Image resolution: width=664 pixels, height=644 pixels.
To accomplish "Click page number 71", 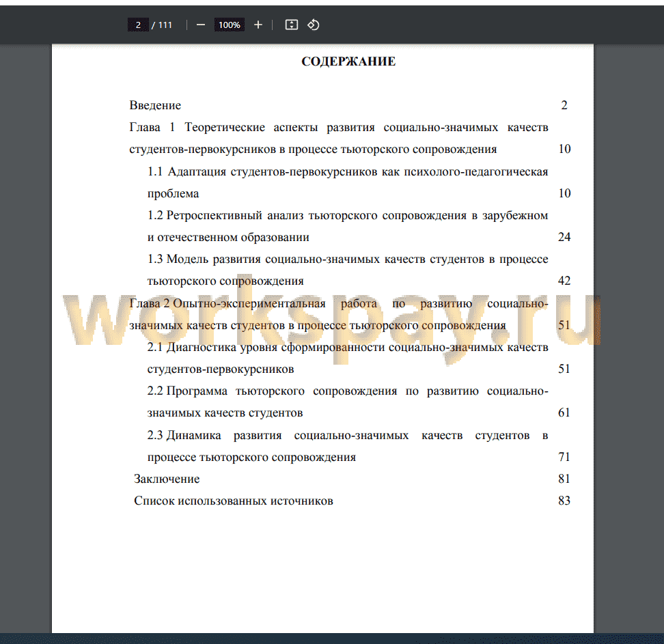I will tap(564, 457).
